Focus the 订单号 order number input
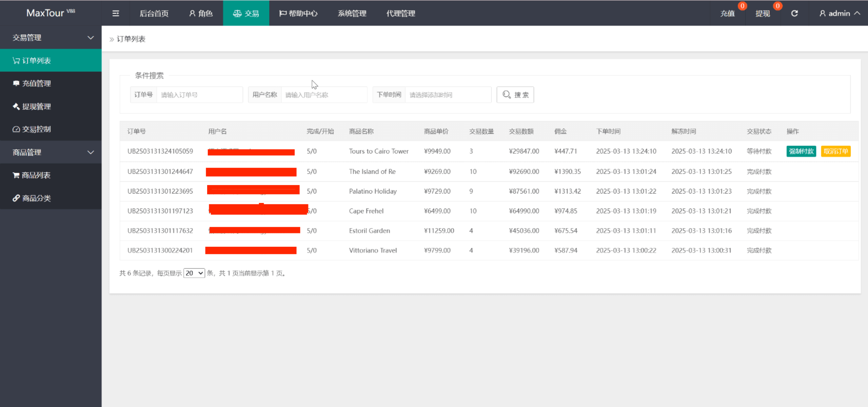This screenshot has height=407, width=868. [x=199, y=95]
